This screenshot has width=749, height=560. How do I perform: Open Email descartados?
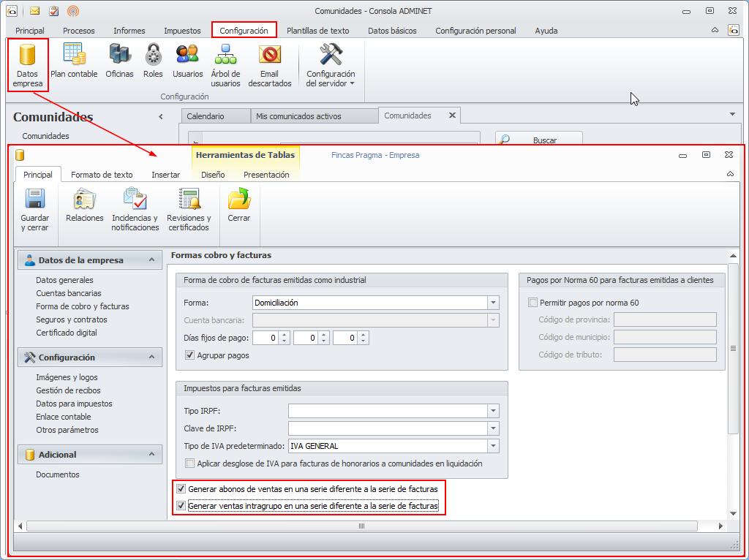pyautogui.click(x=269, y=66)
